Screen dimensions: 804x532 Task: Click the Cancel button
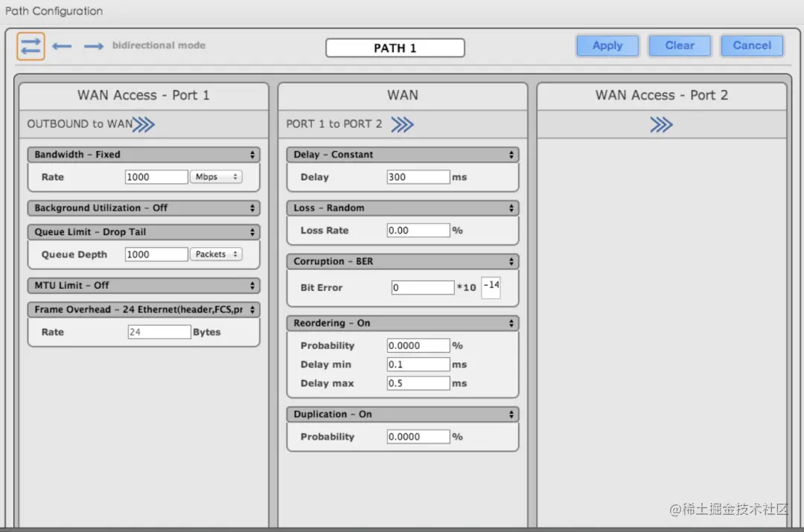752,45
